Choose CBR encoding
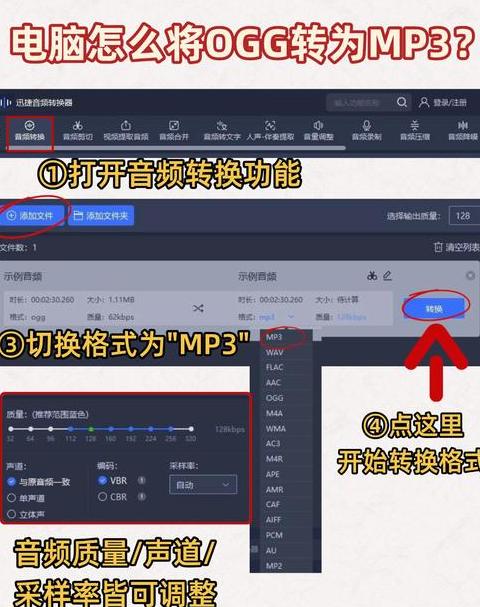This screenshot has width=480, height=607. (x=113, y=496)
